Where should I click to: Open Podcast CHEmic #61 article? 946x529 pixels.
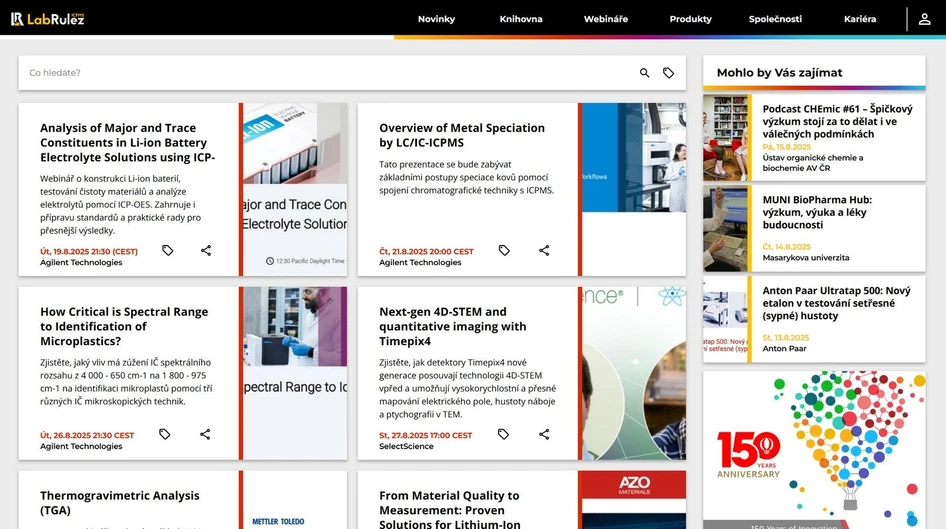(837, 121)
